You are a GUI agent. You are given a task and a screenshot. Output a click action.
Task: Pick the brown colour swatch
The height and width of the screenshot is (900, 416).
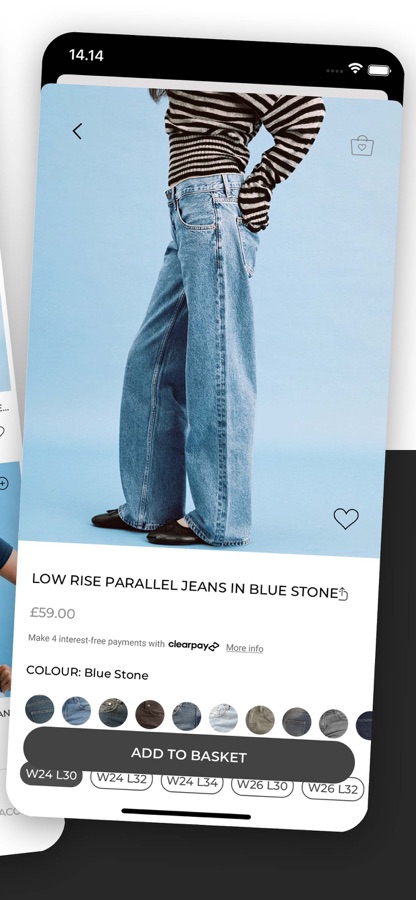click(150, 715)
